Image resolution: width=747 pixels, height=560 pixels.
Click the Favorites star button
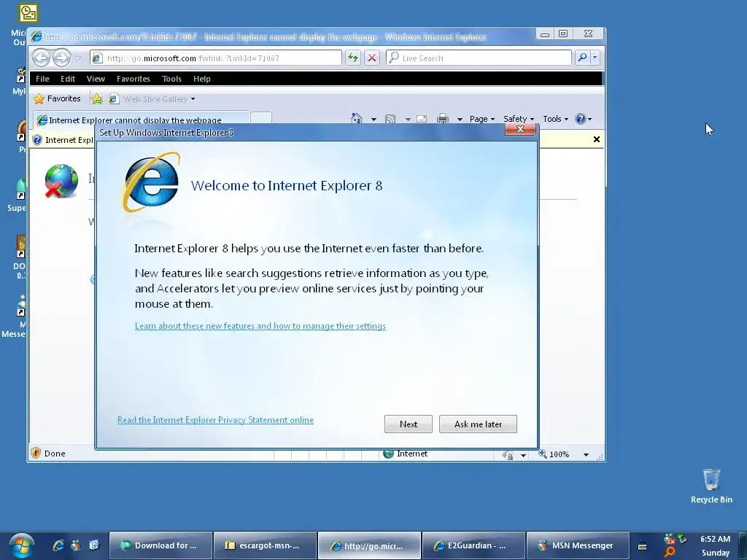pyautogui.click(x=57, y=98)
